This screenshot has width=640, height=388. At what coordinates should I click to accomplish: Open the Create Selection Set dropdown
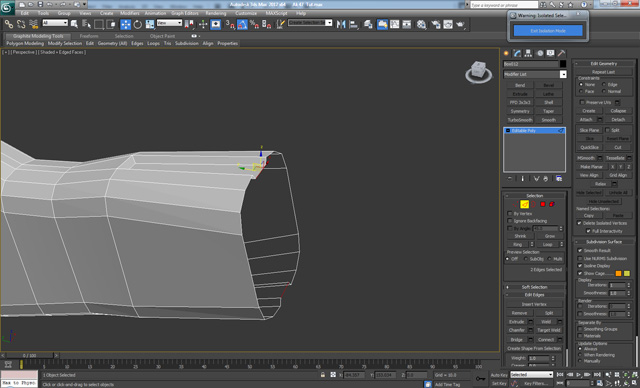click(x=310, y=23)
